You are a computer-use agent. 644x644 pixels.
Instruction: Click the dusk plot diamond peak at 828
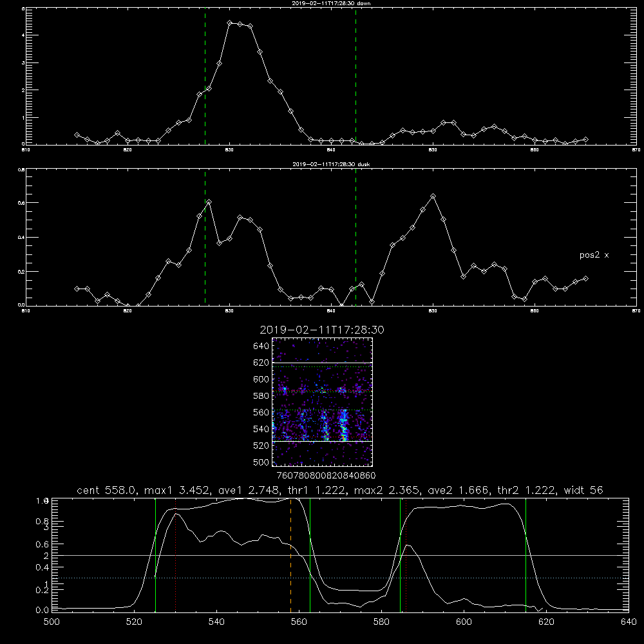[209, 202]
